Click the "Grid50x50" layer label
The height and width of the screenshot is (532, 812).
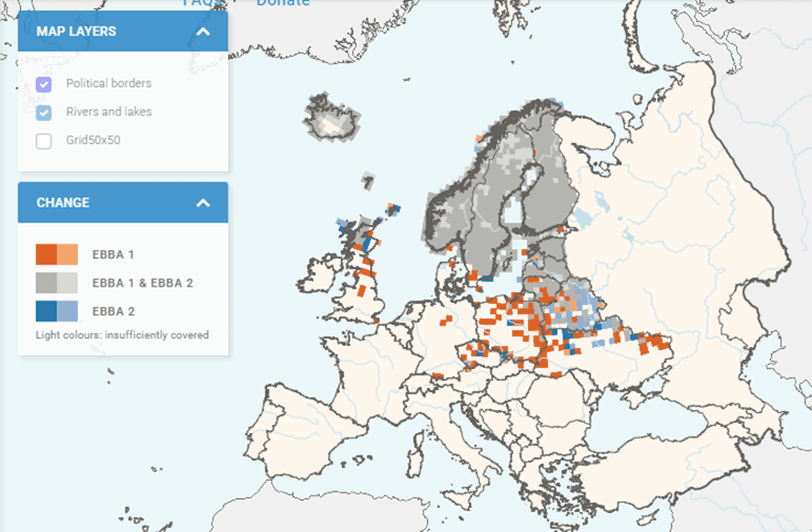(93, 141)
